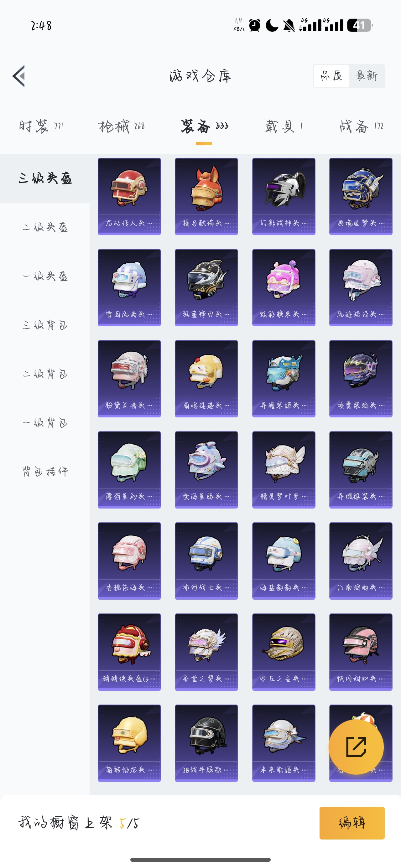The width and height of the screenshot is (401, 868).
Task: Open the 冰河战士 blue-white helmet thumbnail
Action: tap(206, 561)
